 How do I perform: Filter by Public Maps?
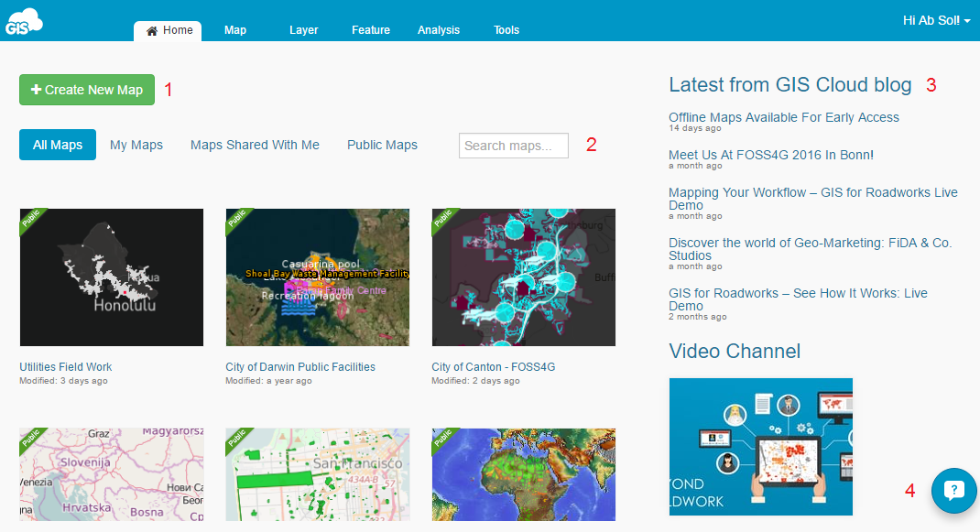pos(382,145)
